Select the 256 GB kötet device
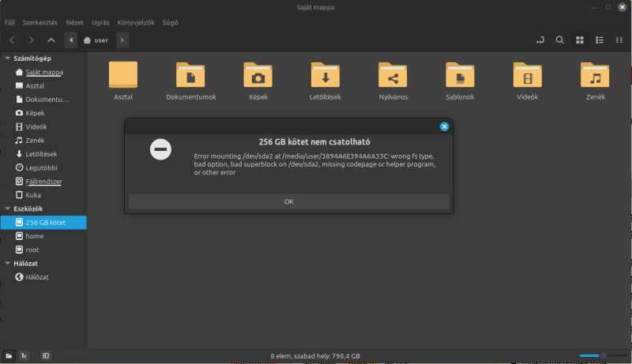Screen dimensions: 632x364 coord(43,222)
